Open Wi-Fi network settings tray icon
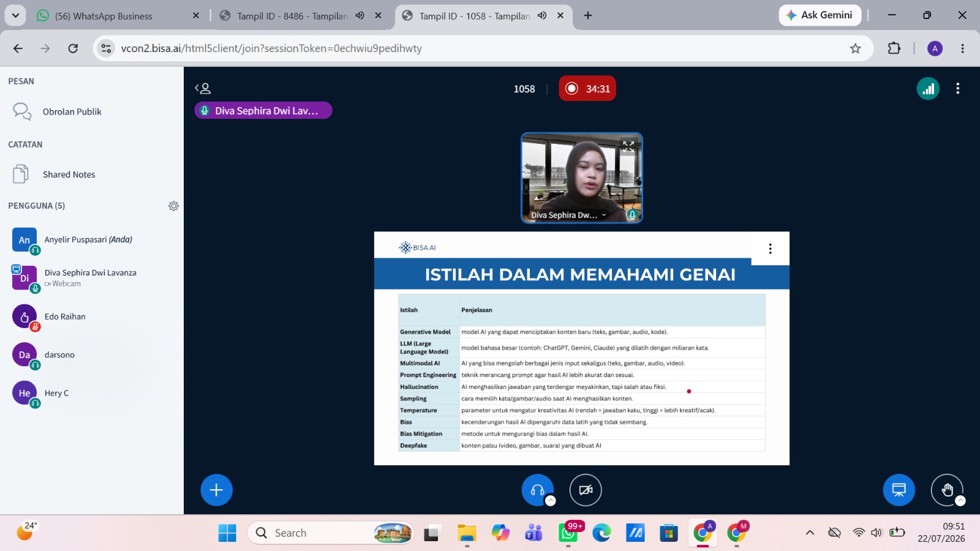 click(x=859, y=533)
